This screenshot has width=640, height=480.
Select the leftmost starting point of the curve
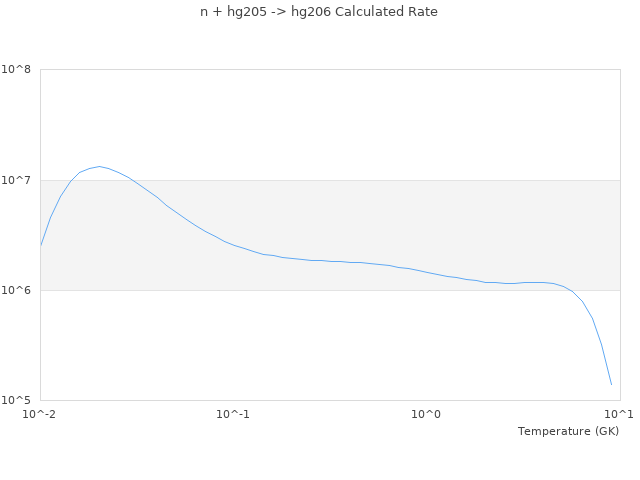pyautogui.click(x=41, y=245)
